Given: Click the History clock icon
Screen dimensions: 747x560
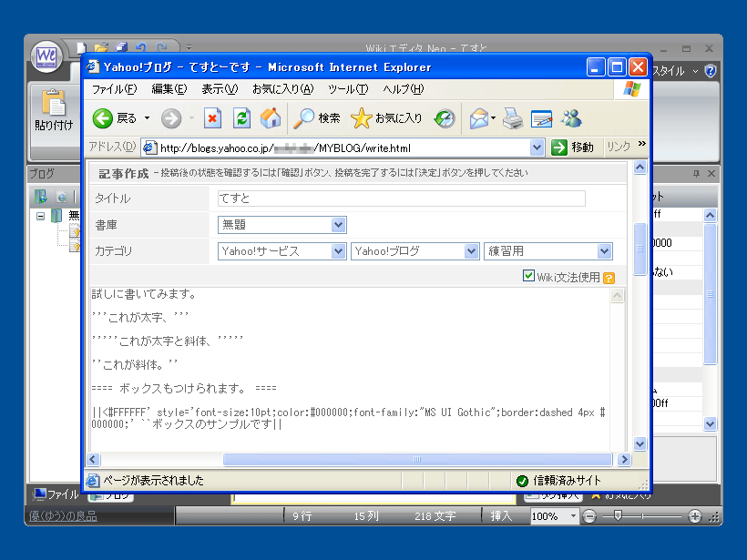Looking at the screenshot, I should pos(445,118).
